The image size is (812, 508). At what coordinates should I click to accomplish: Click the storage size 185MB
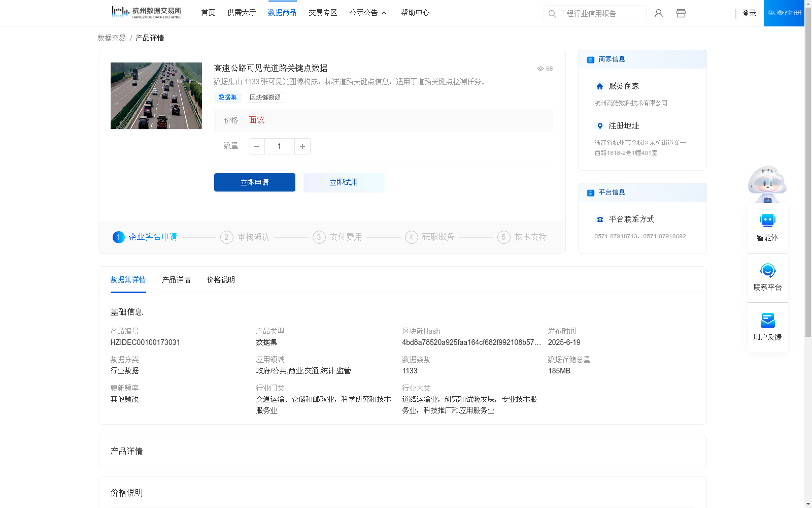click(x=559, y=371)
